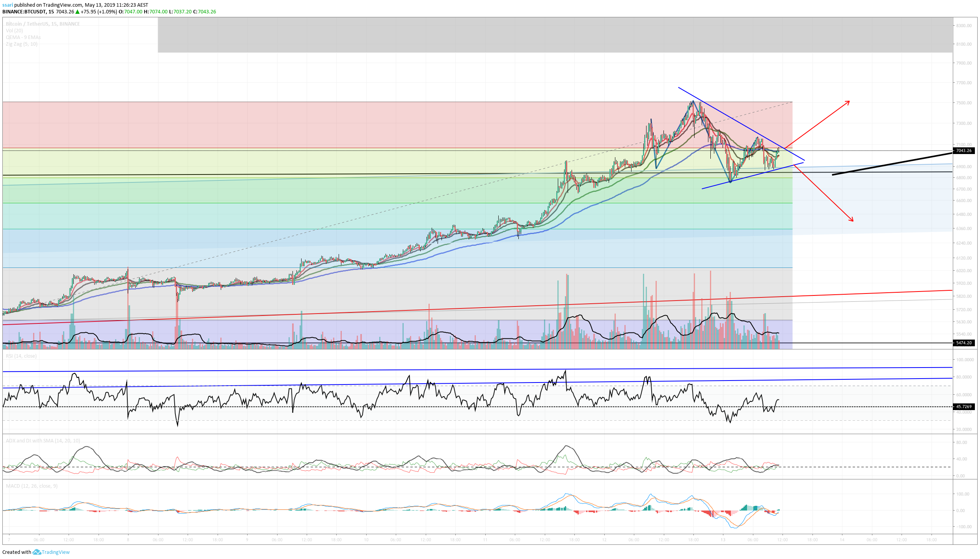Viewport: 980px width, 559px height.
Task: Click the 7043.26 current price tag on axis
Action: click(963, 150)
